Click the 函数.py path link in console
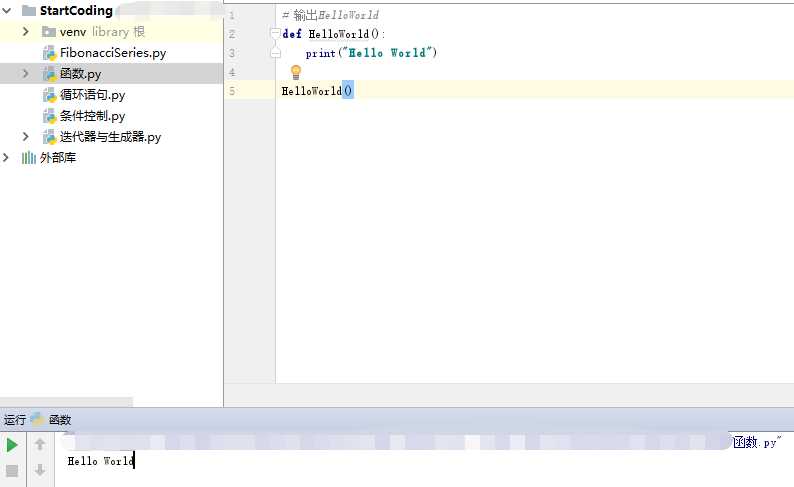Viewport: 794px width, 487px height. point(757,442)
